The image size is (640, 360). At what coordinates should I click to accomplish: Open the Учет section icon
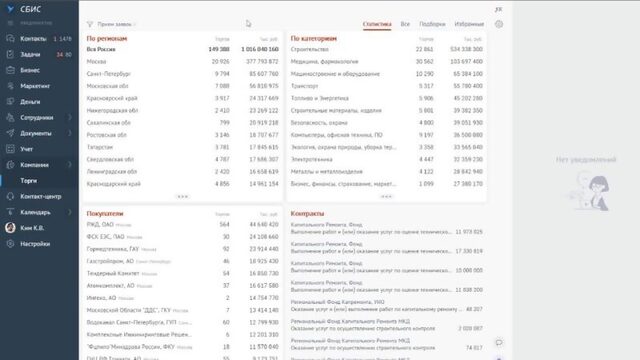(x=10, y=149)
